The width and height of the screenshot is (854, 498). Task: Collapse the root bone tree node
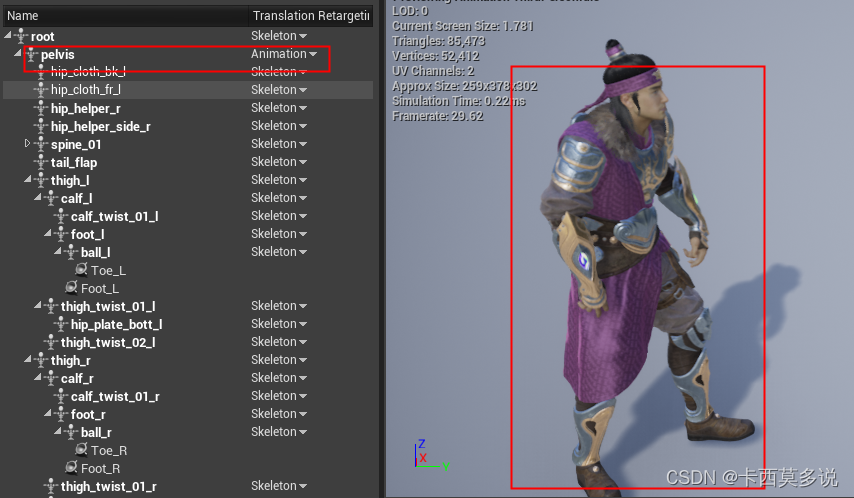(8, 35)
